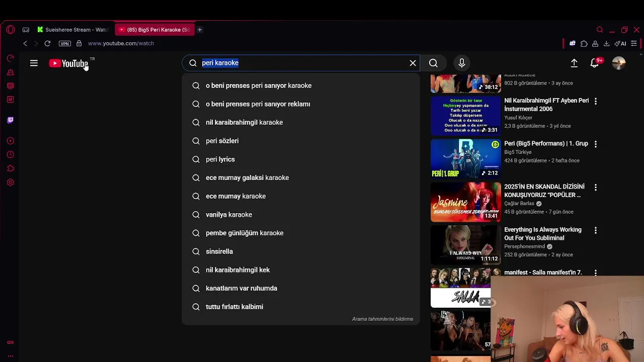Open more options for manifest Salla video
This screenshot has width=644, height=362.
[x=596, y=273]
